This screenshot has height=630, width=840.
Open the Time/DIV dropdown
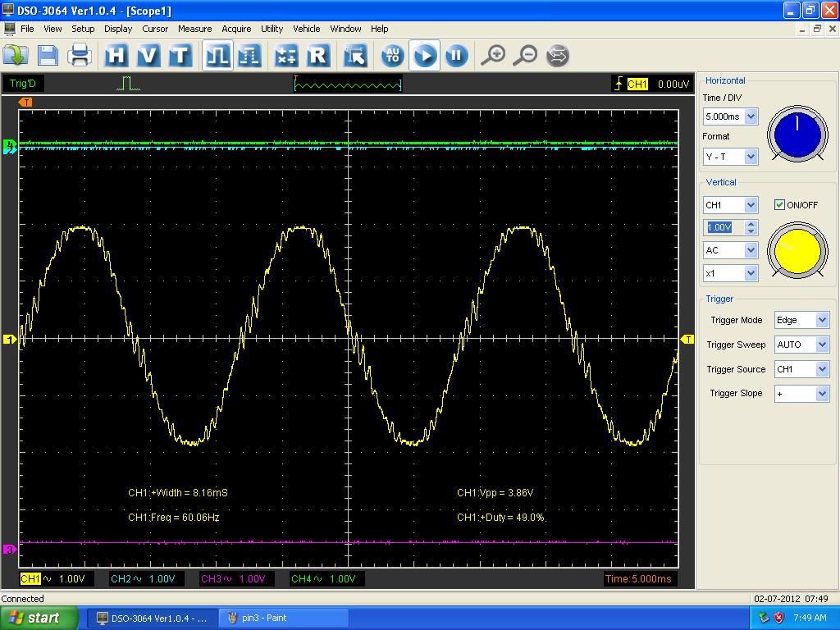point(751,117)
